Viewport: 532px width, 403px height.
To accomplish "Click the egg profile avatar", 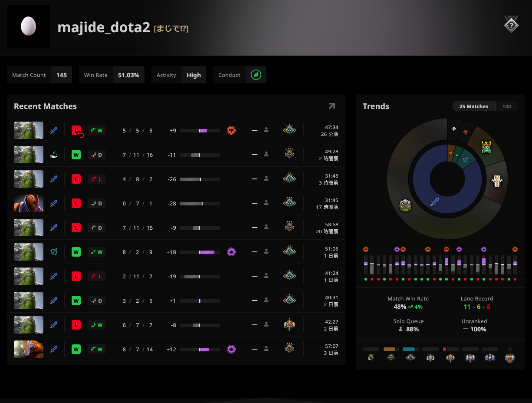I will pyautogui.click(x=29, y=26).
